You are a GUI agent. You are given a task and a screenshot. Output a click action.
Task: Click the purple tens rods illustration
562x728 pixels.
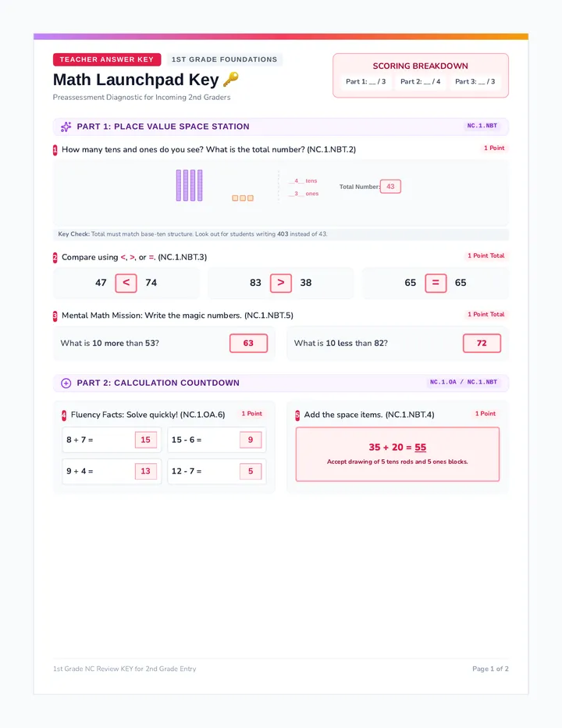point(190,185)
